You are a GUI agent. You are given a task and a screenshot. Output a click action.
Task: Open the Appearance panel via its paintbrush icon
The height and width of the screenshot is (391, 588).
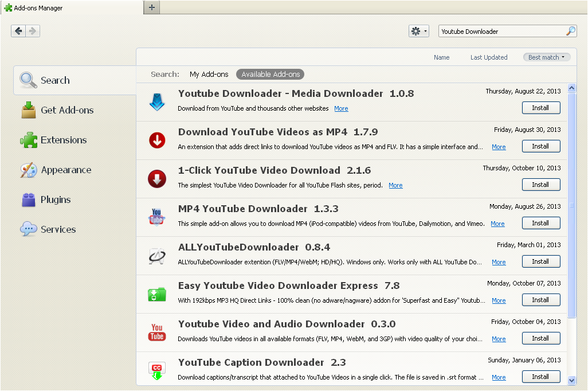pyautogui.click(x=29, y=170)
